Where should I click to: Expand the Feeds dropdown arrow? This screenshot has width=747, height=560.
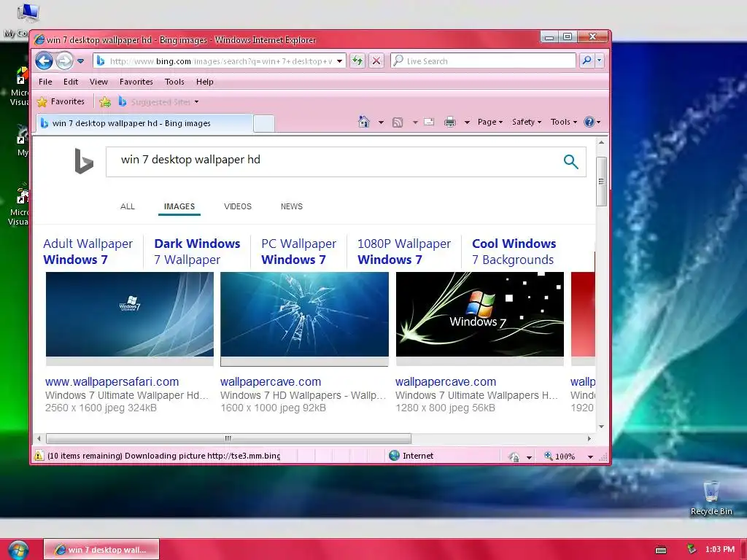415,122
